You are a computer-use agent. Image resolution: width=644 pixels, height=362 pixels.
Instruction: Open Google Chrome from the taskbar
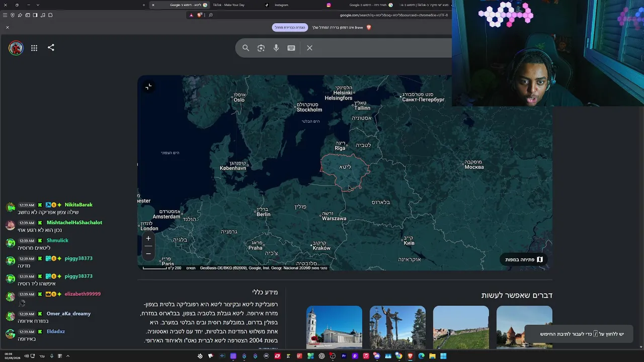tap(399, 356)
